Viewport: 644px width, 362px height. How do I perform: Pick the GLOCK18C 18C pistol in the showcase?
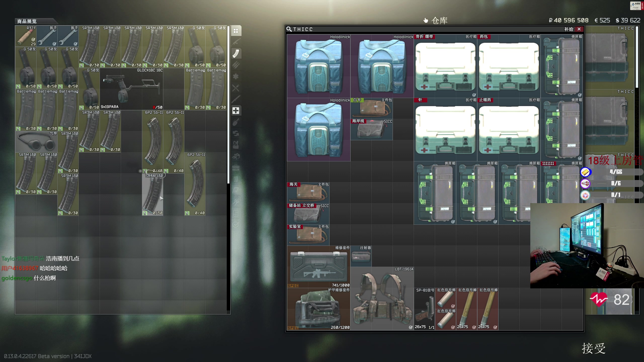click(132, 89)
